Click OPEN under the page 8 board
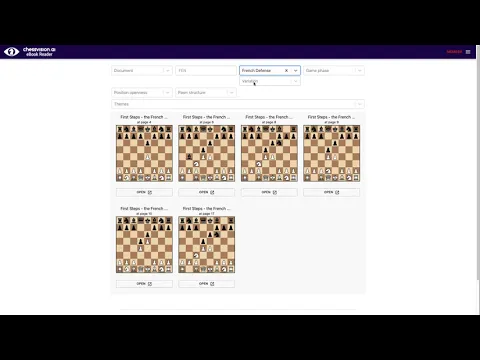The height and width of the screenshot is (360, 480). (x=269, y=192)
